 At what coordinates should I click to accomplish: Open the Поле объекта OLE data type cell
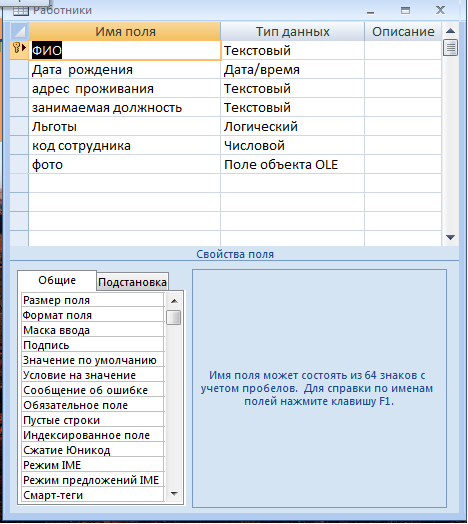pyautogui.click(x=292, y=165)
